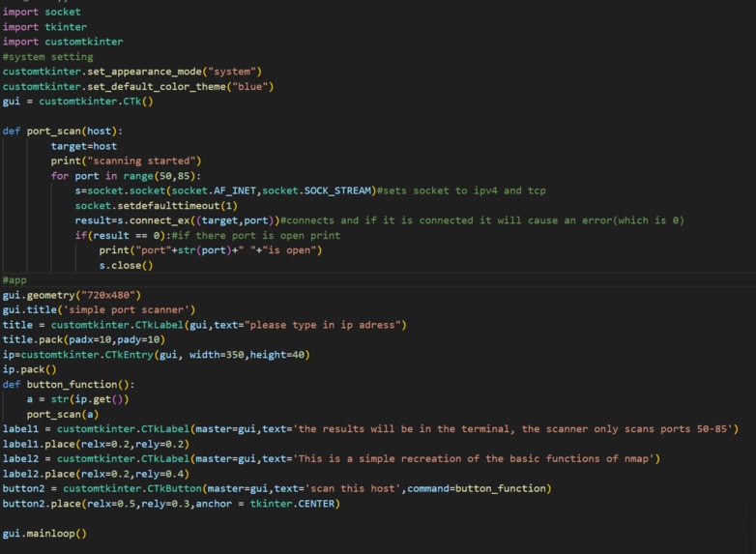
Task: Click the 'button2 = customtkinter.CTkButton' line
Action: pos(276,489)
